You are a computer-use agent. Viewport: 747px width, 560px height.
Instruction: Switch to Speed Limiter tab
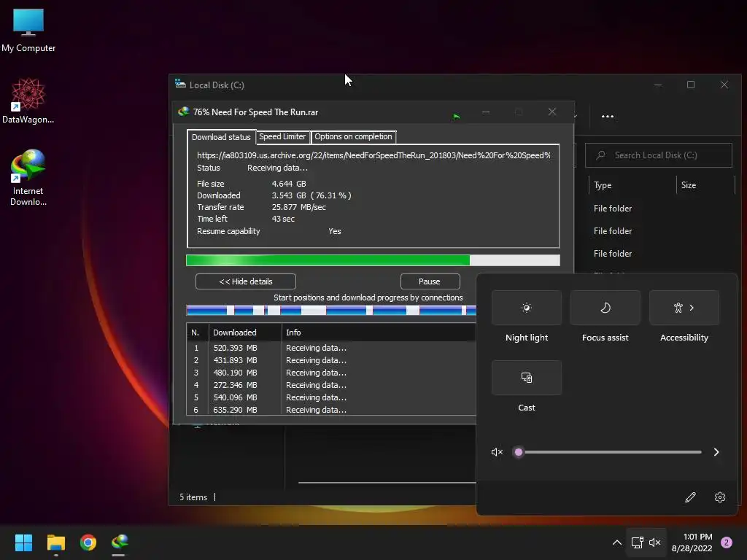pos(282,136)
